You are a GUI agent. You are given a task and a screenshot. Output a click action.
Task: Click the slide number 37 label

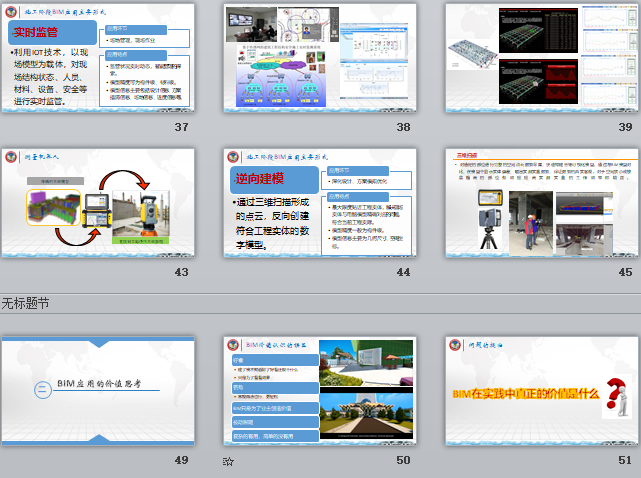pos(181,127)
